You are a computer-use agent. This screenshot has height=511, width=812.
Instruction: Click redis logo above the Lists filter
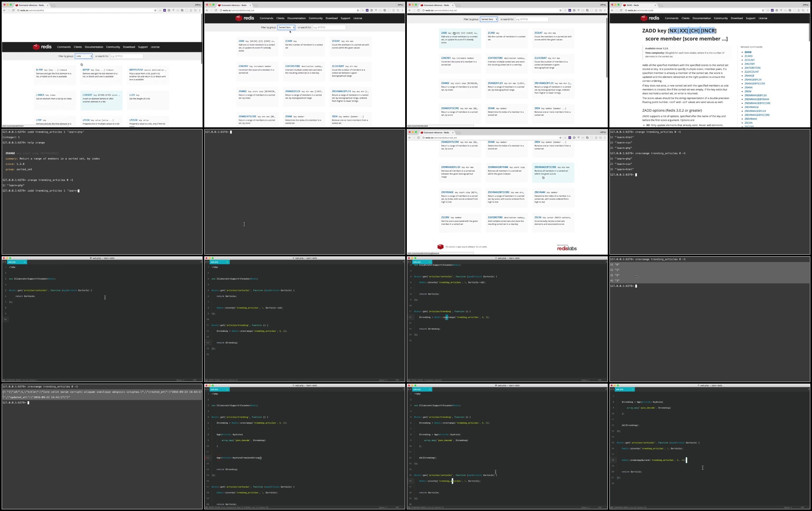pyautogui.click(x=42, y=47)
